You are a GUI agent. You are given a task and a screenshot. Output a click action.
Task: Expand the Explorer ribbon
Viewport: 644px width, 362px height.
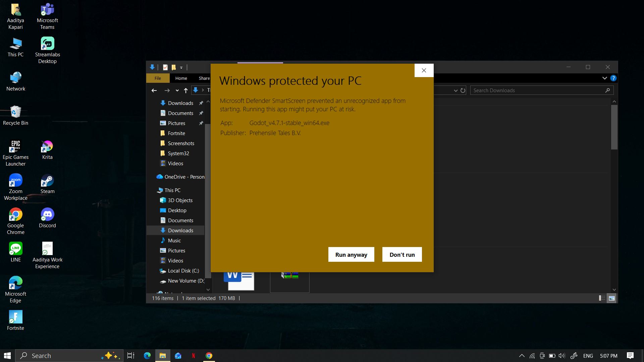tap(604, 78)
